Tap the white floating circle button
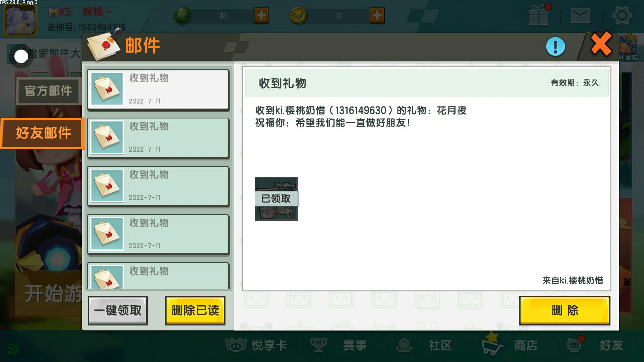This screenshot has width=644, height=362. (x=21, y=56)
